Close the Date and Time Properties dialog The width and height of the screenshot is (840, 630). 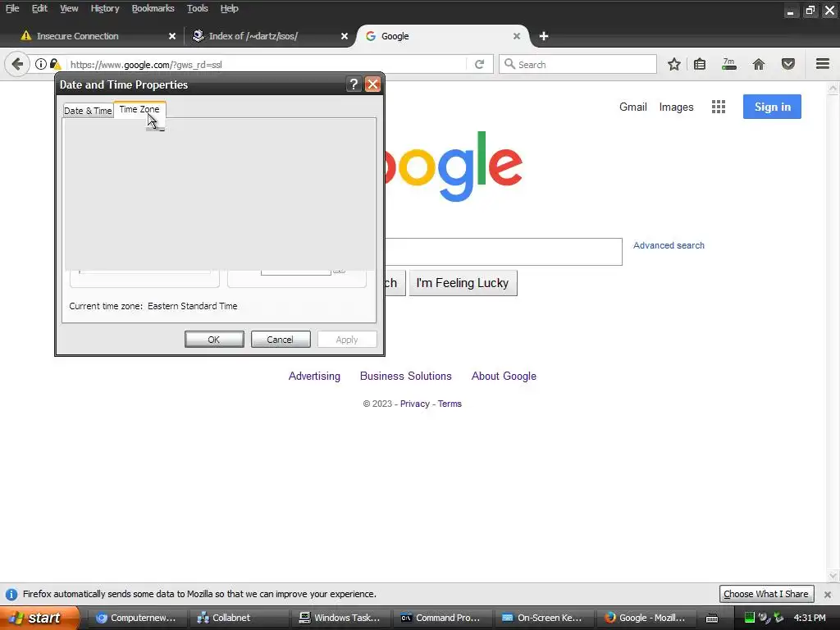pos(373,84)
